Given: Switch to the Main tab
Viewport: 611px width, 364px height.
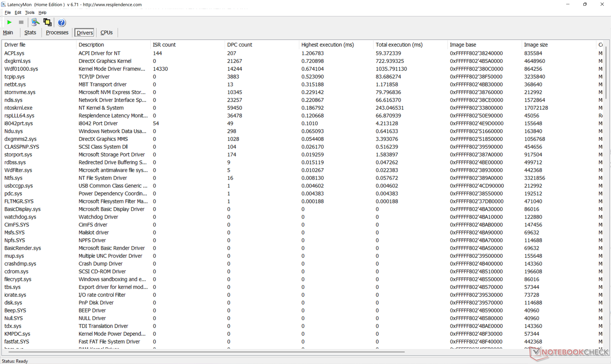Looking at the screenshot, I should click(x=8, y=32).
